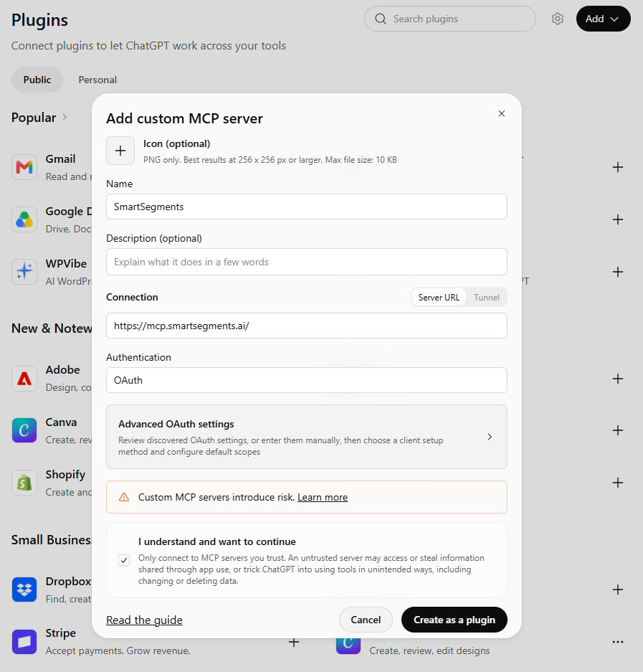Add the plugin in the Canva row
The image size is (643, 672).
point(618,430)
